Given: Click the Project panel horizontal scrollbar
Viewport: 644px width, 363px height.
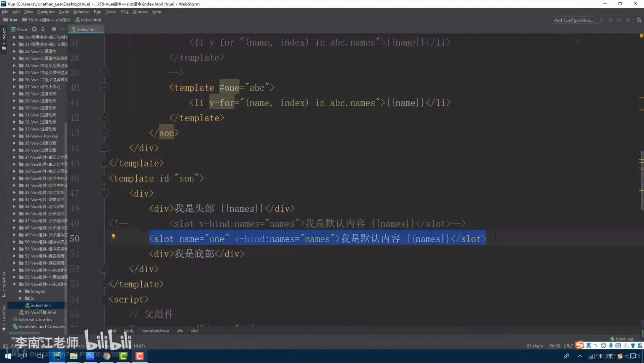Looking at the screenshot, I should pos(24,333).
